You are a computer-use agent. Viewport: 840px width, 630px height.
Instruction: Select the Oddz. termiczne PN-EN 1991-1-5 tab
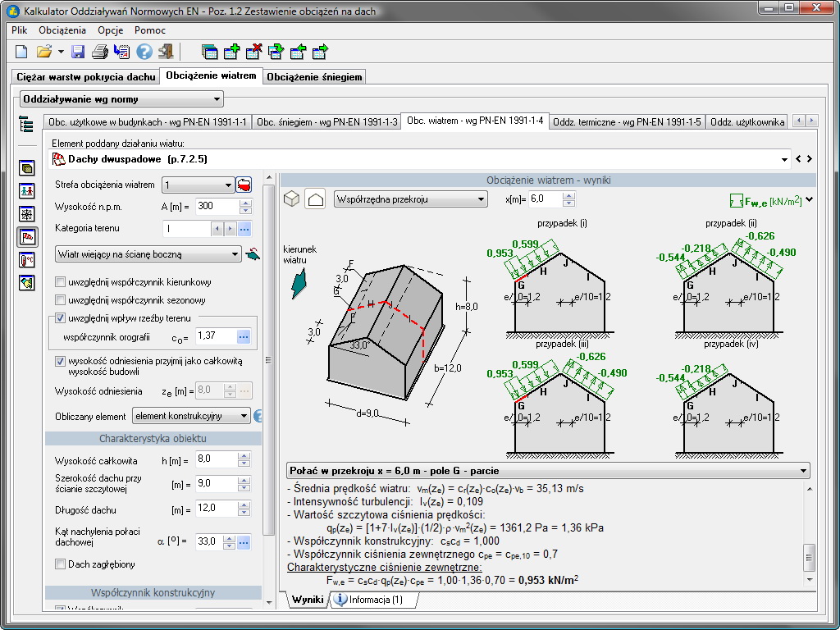tap(627, 122)
